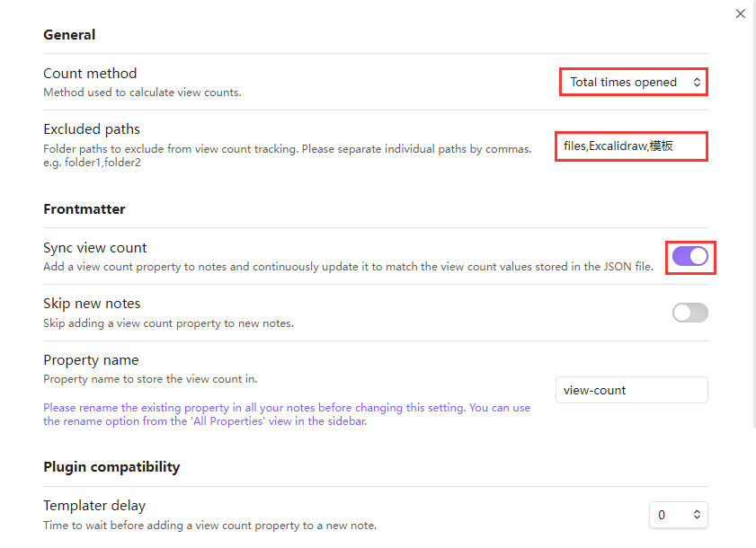The image size is (756, 548).
Task: Click the Property name field with view-count
Action: 631,390
